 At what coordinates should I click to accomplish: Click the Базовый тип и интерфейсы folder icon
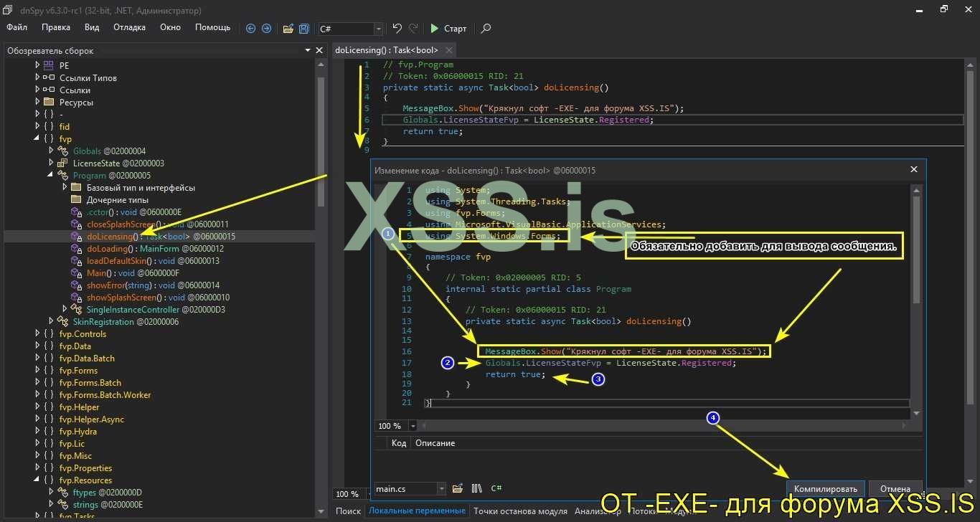click(x=75, y=187)
